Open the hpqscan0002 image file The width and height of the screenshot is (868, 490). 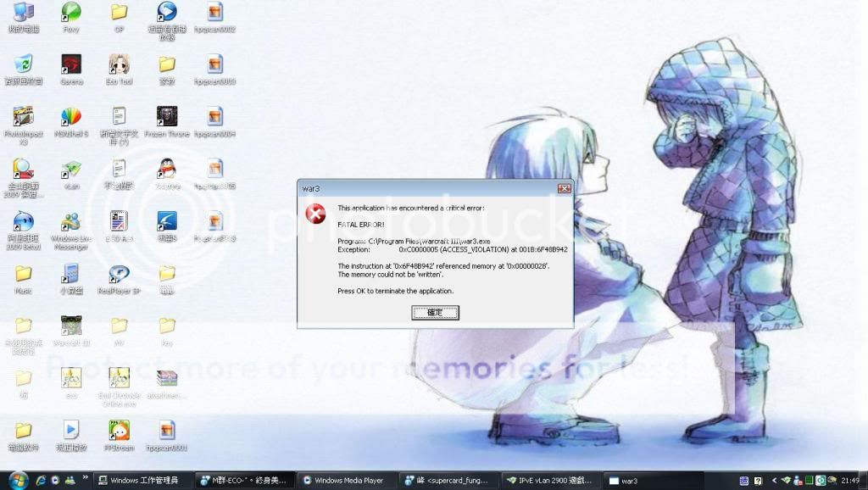[x=215, y=13]
